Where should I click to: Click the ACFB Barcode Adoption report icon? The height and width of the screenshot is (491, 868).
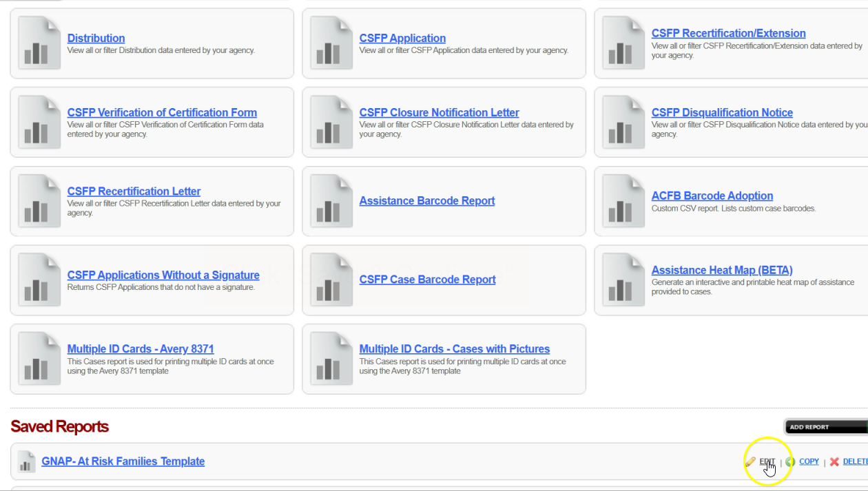pyautogui.click(x=623, y=201)
